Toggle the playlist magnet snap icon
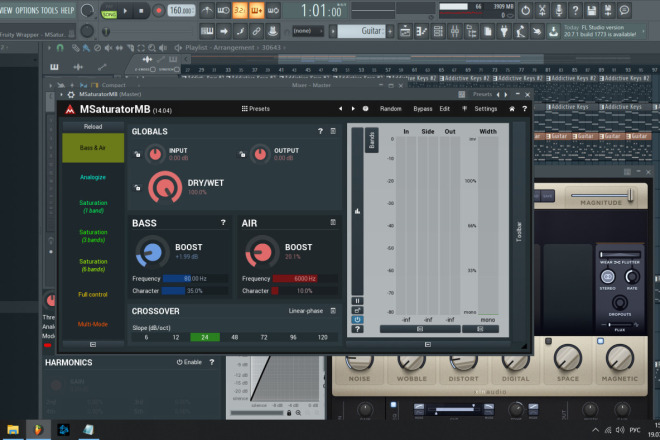 (x=60, y=48)
